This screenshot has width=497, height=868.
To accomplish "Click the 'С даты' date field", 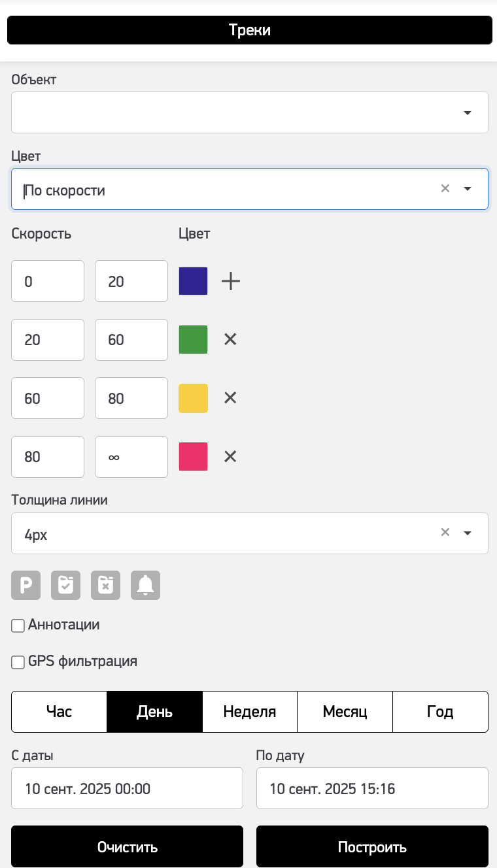I will tap(127, 788).
